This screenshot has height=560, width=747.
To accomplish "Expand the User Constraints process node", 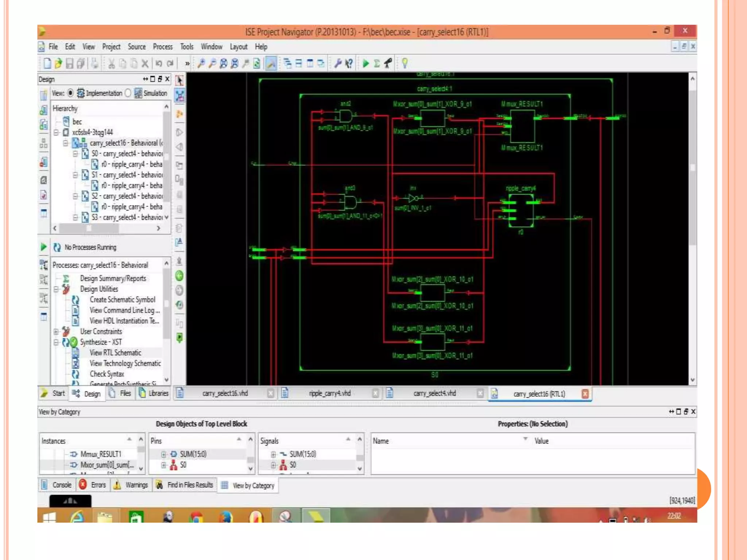I will point(56,331).
